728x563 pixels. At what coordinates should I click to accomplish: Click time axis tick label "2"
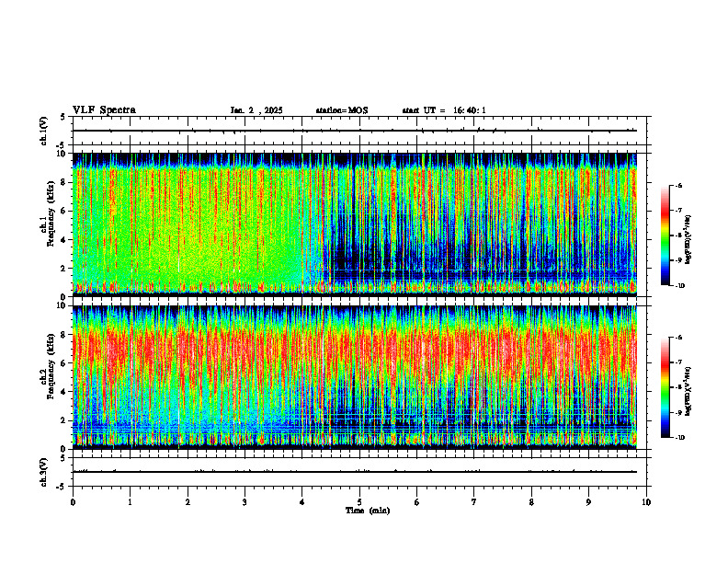pos(188,502)
